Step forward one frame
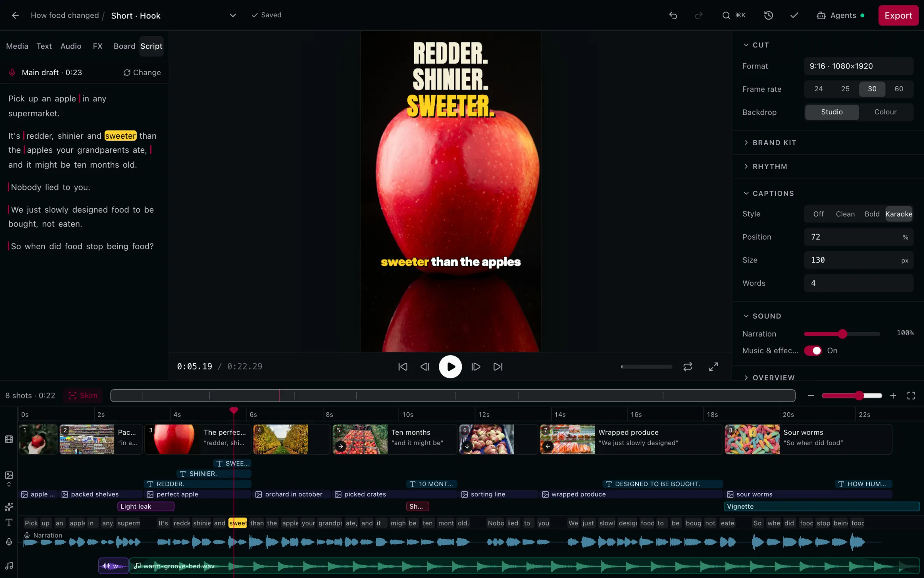The height and width of the screenshot is (578, 924). coord(476,367)
